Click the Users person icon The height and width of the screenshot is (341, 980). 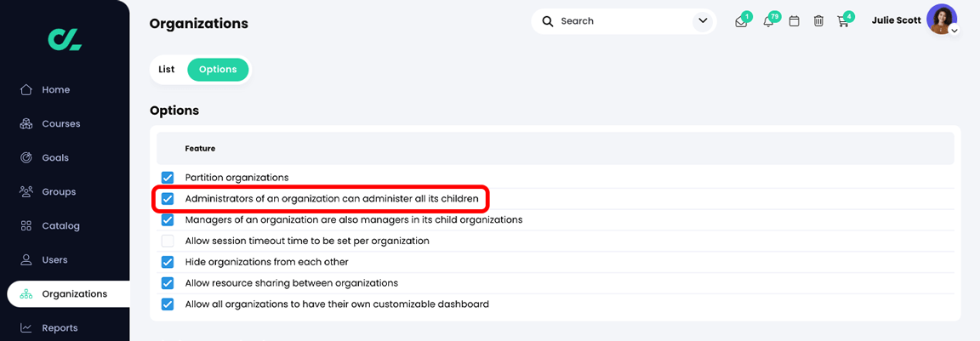click(x=26, y=260)
